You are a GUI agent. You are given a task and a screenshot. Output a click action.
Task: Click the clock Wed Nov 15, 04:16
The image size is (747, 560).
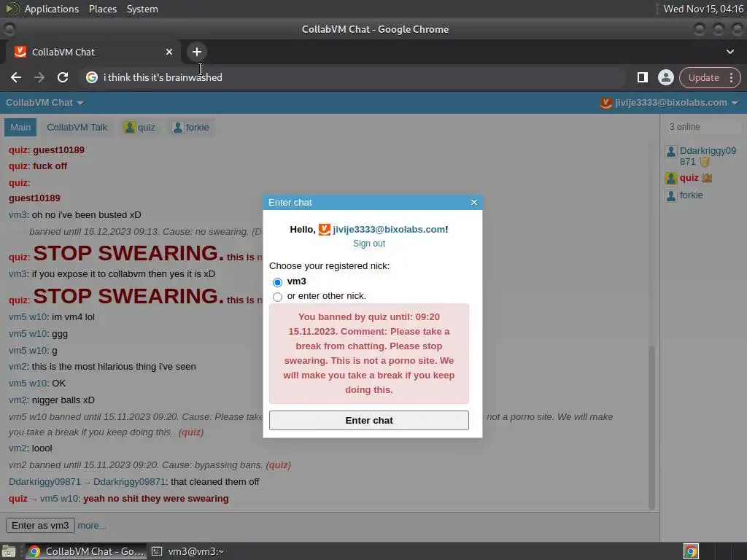click(x=703, y=9)
